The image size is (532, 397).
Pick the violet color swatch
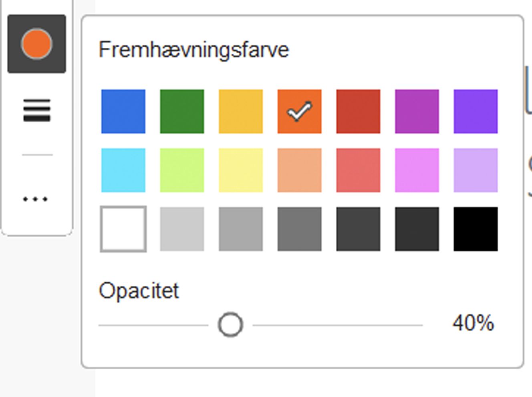(x=476, y=111)
